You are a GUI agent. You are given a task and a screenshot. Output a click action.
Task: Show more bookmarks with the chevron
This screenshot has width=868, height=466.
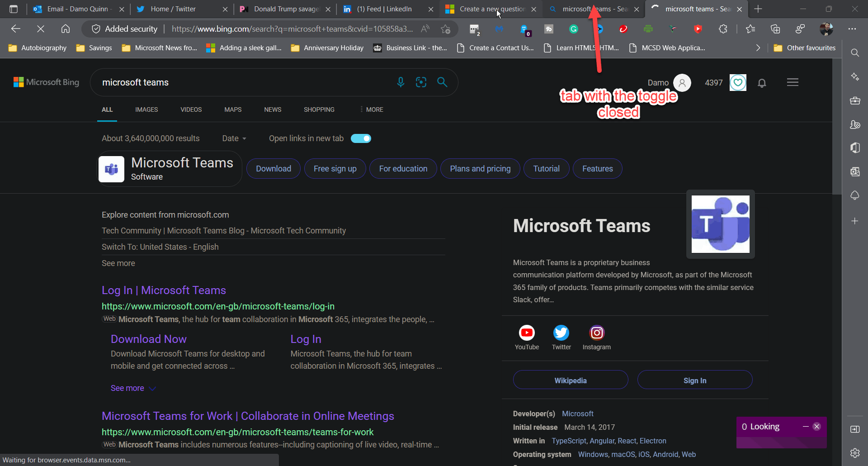(x=758, y=48)
